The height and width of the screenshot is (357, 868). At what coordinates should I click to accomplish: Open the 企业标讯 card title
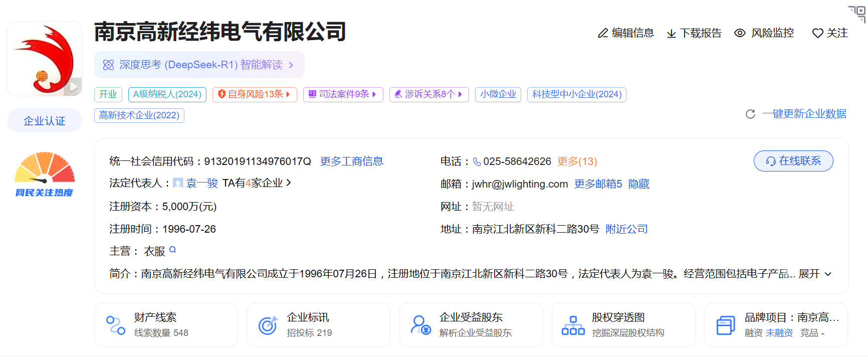click(x=308, y=317)
